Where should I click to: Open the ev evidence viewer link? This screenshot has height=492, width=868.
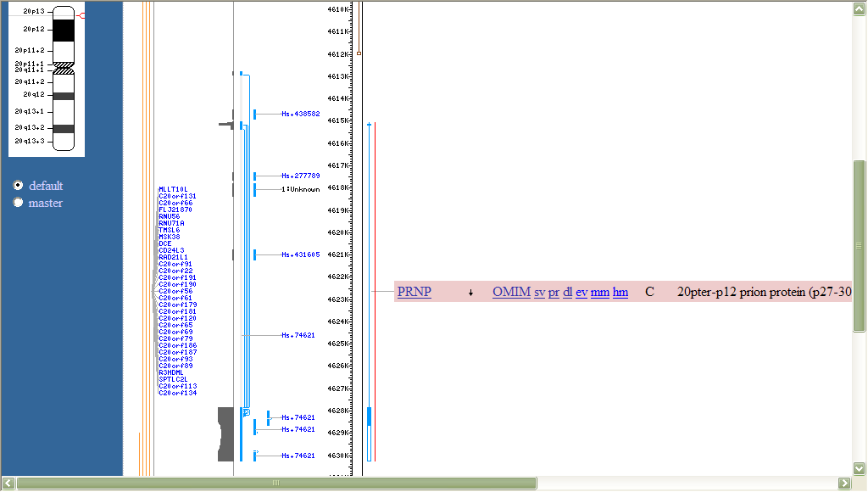[581, 293]
